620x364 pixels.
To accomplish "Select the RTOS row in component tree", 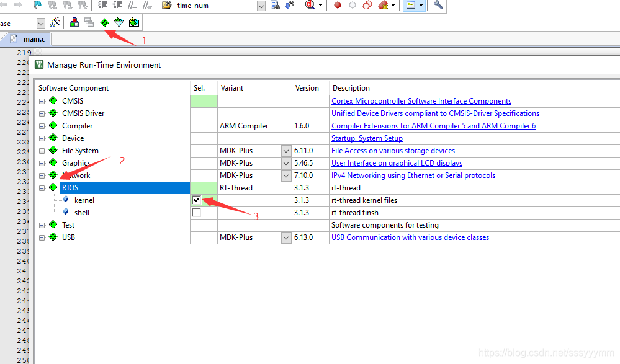I will tap(125, 188).
